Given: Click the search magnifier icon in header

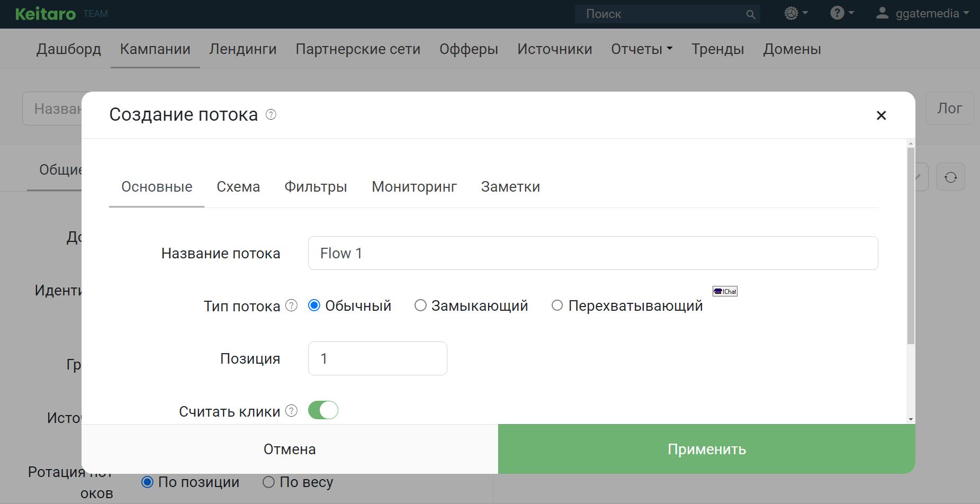Looking at the screenshot, I should tap(750, 14).
